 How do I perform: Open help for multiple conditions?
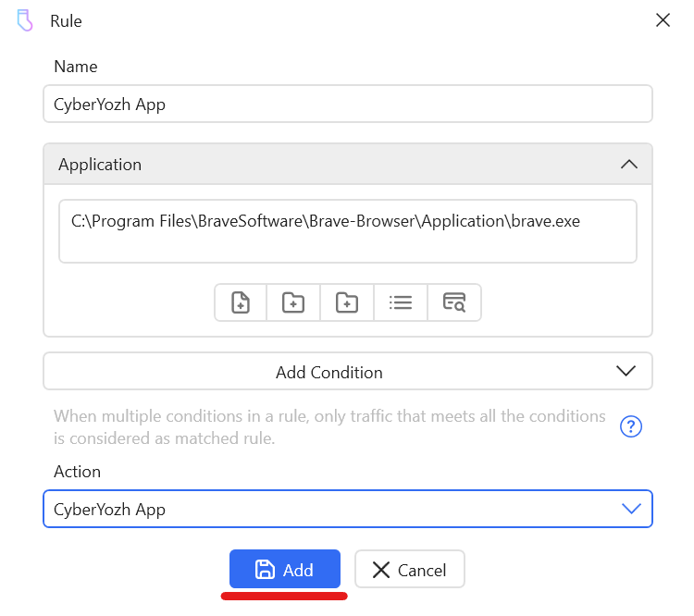(630, 426)
